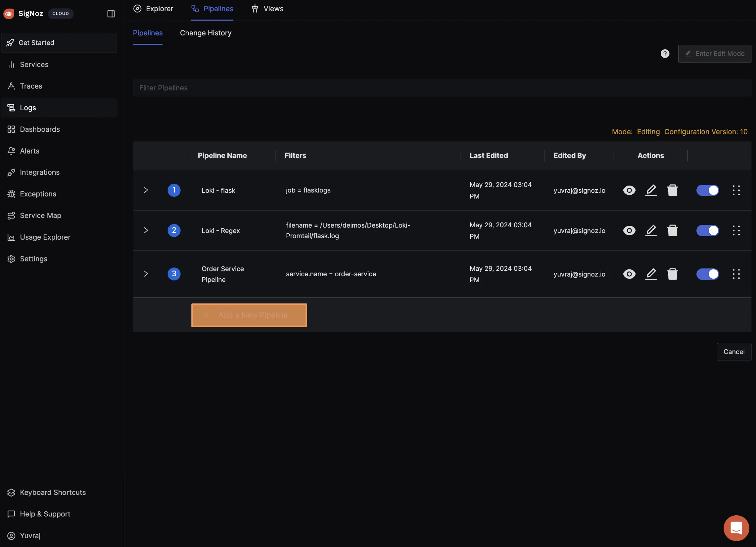Expand the Loki - flask pipeline row

[146, 190]
